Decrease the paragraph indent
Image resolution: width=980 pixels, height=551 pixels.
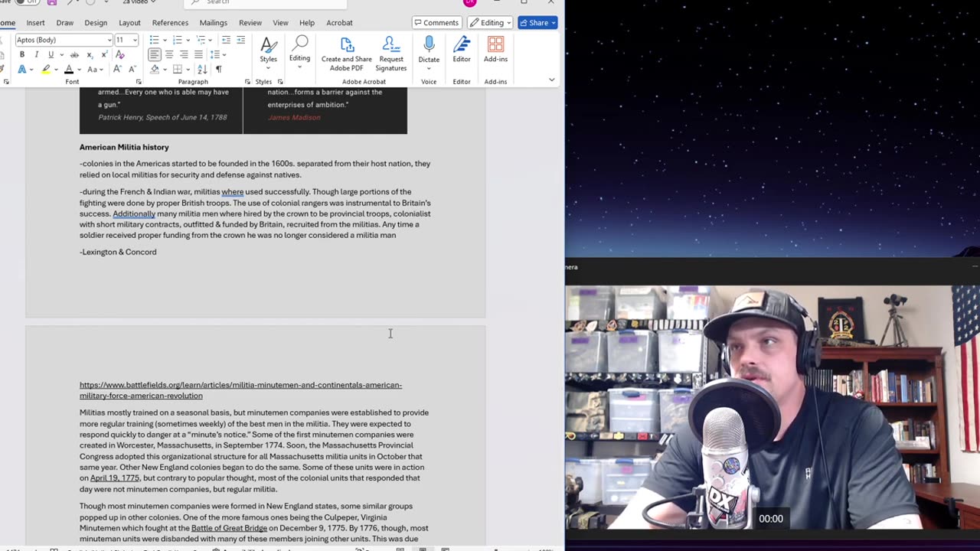(x=226, y=40)
